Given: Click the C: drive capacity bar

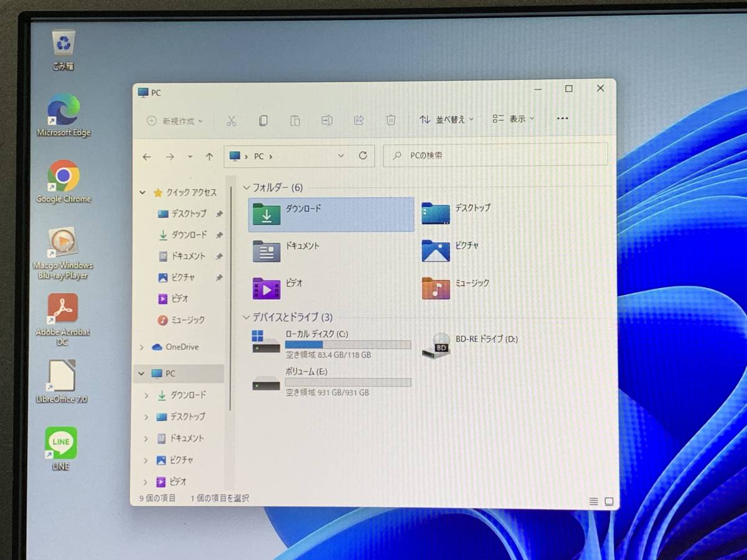Looking at the screenshot, I should (348, 345).
